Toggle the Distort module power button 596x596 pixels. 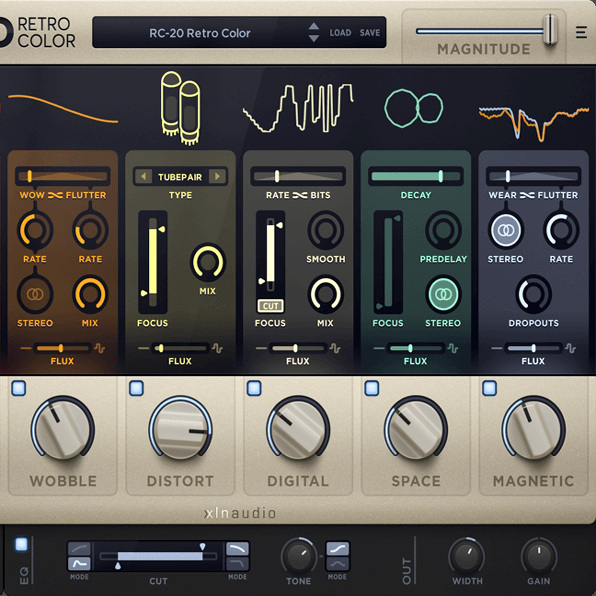pos(136,388)
